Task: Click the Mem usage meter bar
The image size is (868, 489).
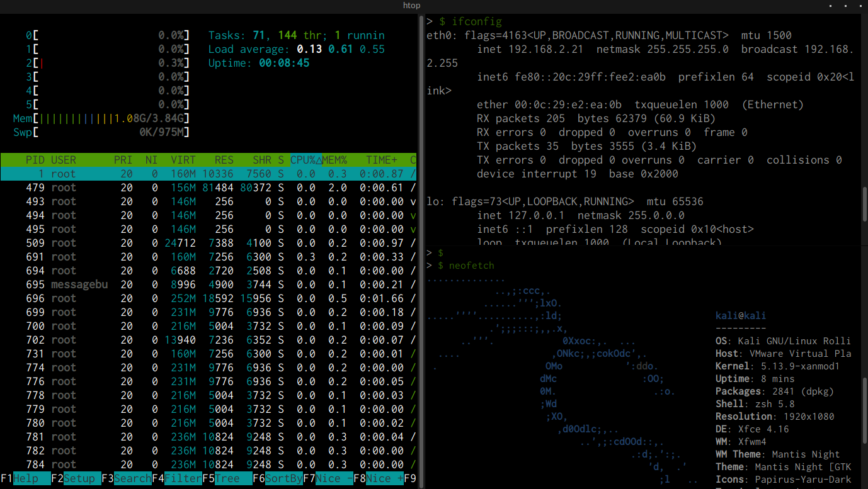Action: pos(111,118)
